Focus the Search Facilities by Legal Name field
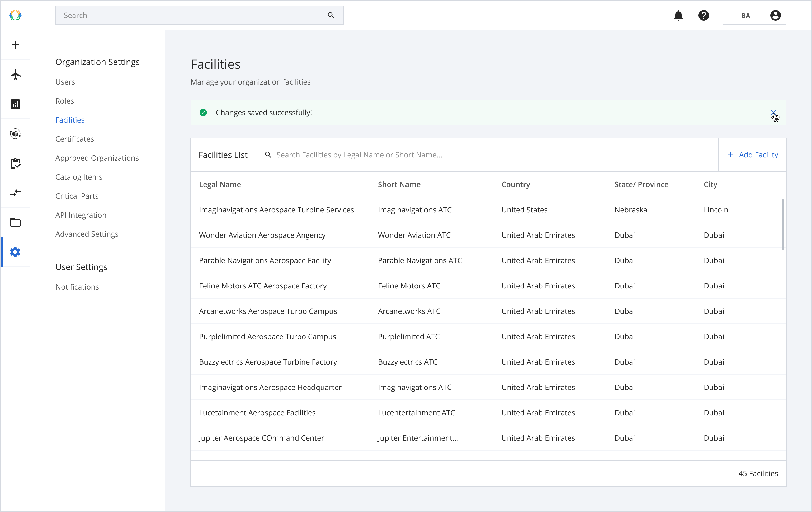This screenshot has width=812, height=512. pyautogui.click(x=487, y=155)
